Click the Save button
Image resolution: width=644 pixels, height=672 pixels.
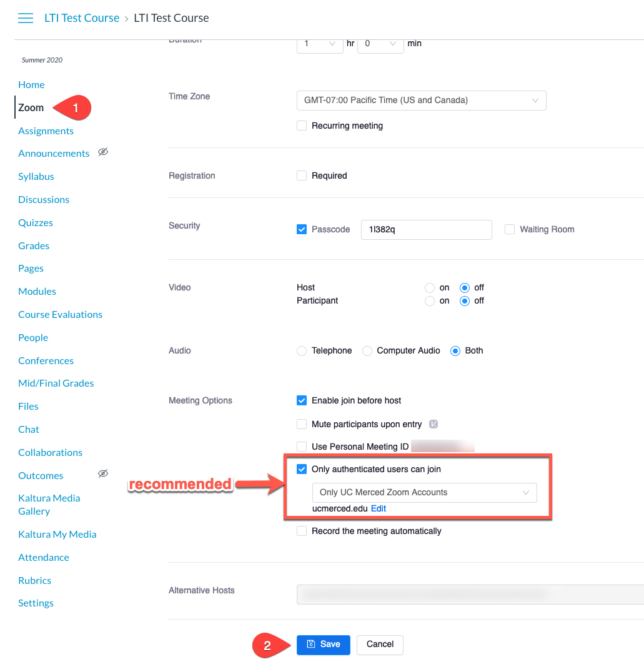324,645
